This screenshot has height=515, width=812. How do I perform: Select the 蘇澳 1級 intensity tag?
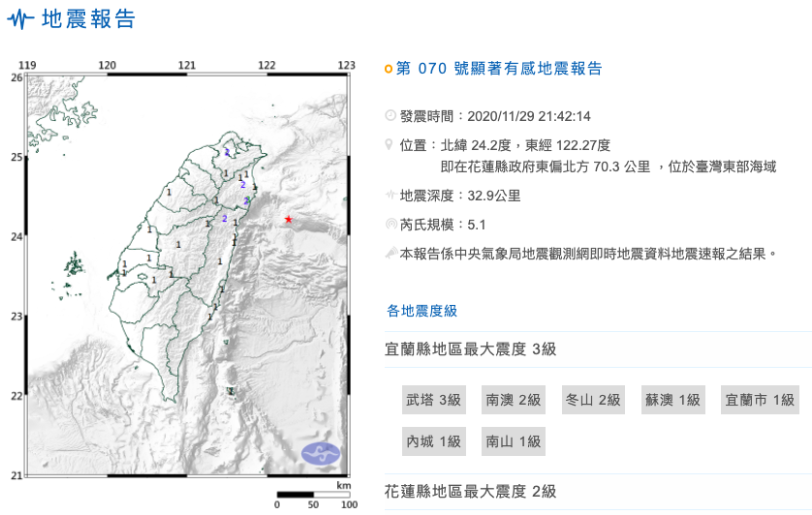tap(672, 400)
